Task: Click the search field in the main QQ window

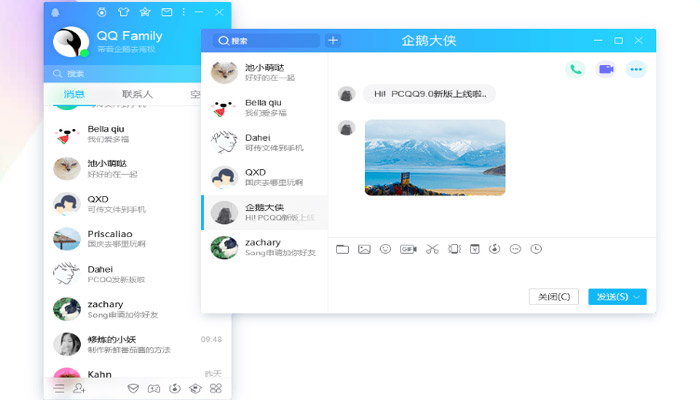Action: (x=122, y=74)
